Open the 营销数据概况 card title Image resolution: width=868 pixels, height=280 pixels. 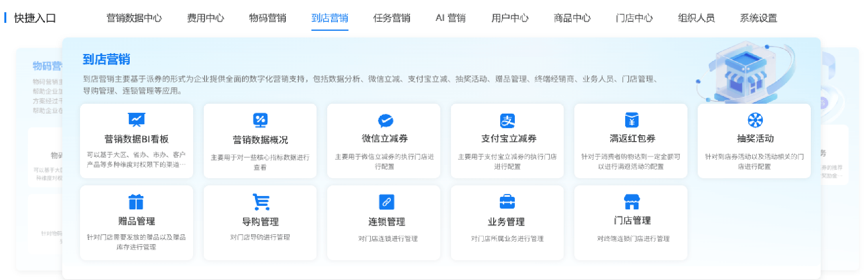click(x=260, y=140)
